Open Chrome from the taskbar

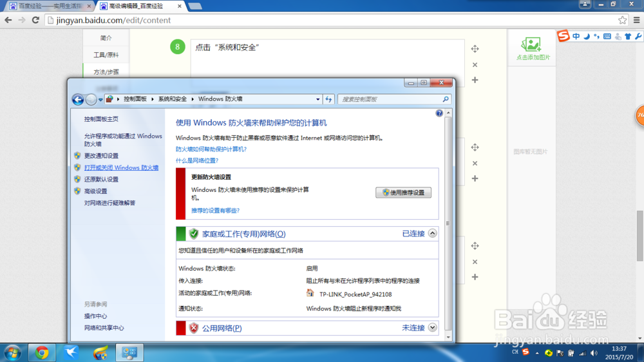[41, 353]
